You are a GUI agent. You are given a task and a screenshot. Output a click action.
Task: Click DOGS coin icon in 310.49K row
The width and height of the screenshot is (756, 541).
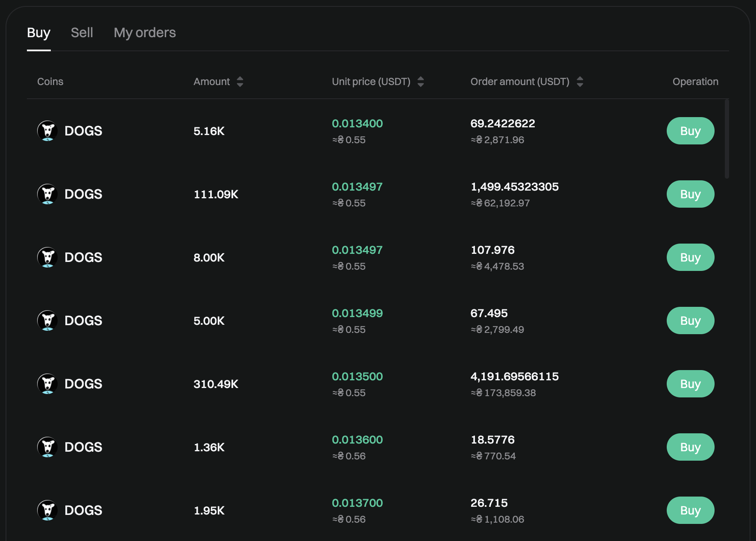tap(48, 384)
